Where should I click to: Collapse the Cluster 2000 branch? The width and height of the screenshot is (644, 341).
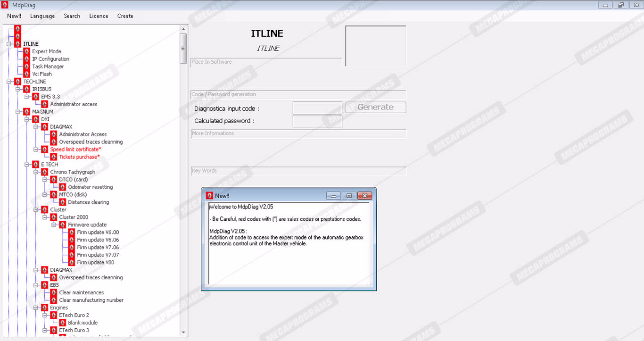pos(45,217)
